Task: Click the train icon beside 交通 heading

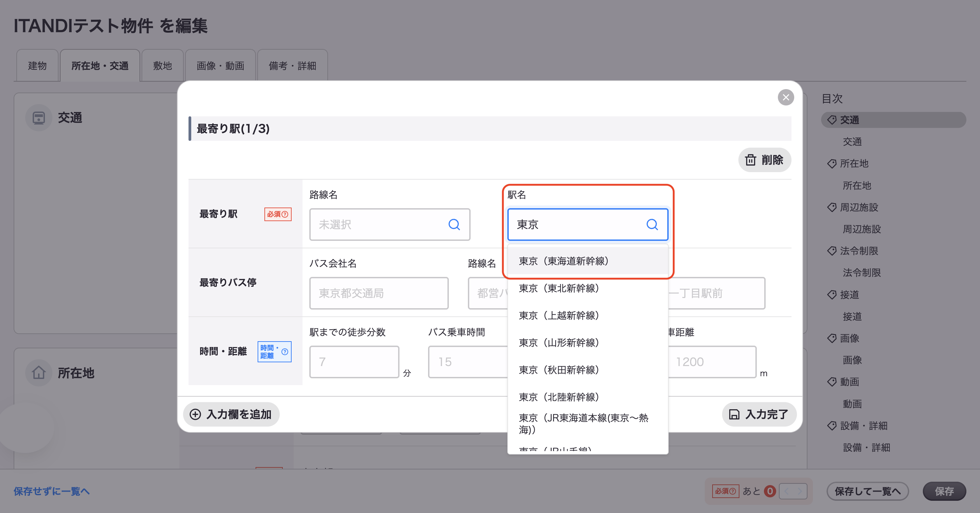Action: tap(38, 118)
